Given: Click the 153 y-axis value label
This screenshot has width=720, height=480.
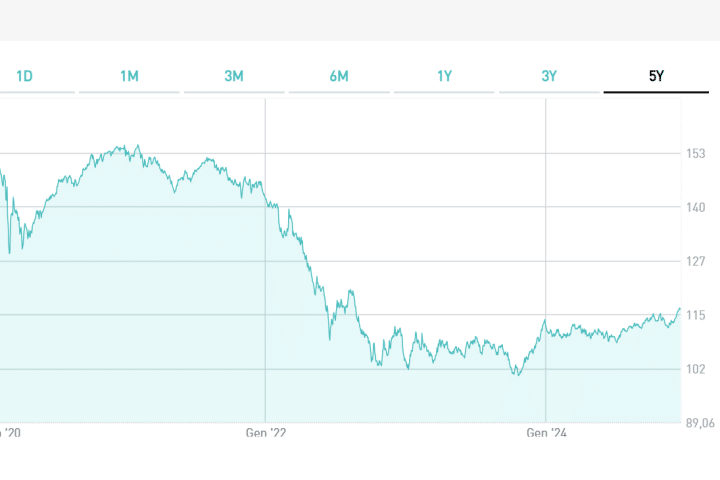Looking at the screenshot, I should point(696,154).
